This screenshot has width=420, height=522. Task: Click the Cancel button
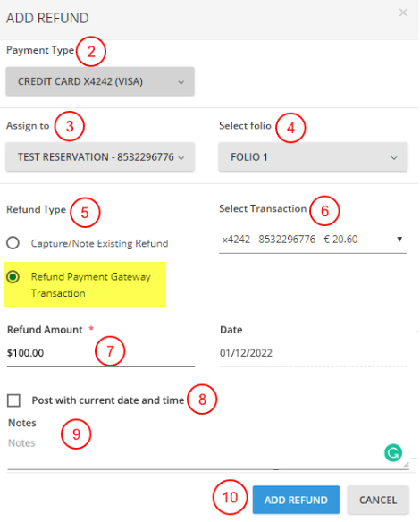point(378,500)
